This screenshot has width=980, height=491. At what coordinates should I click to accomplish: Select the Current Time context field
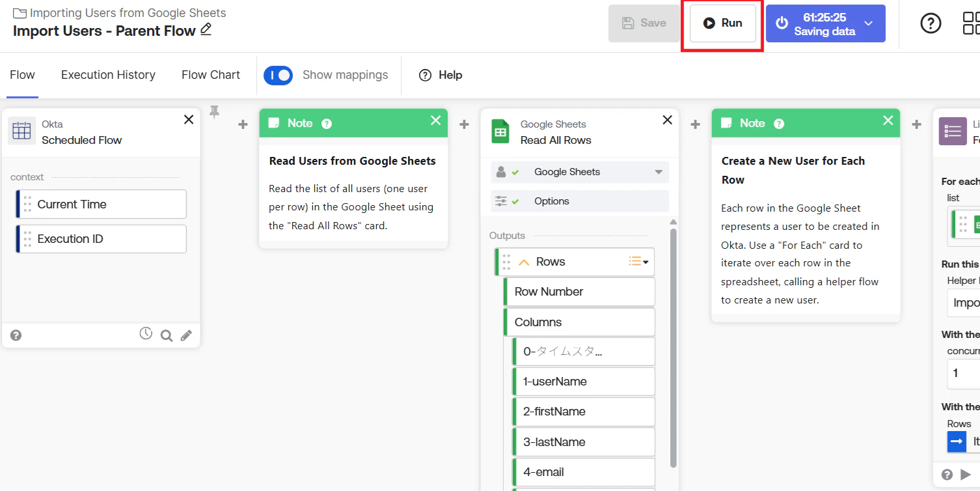(101, 204)
